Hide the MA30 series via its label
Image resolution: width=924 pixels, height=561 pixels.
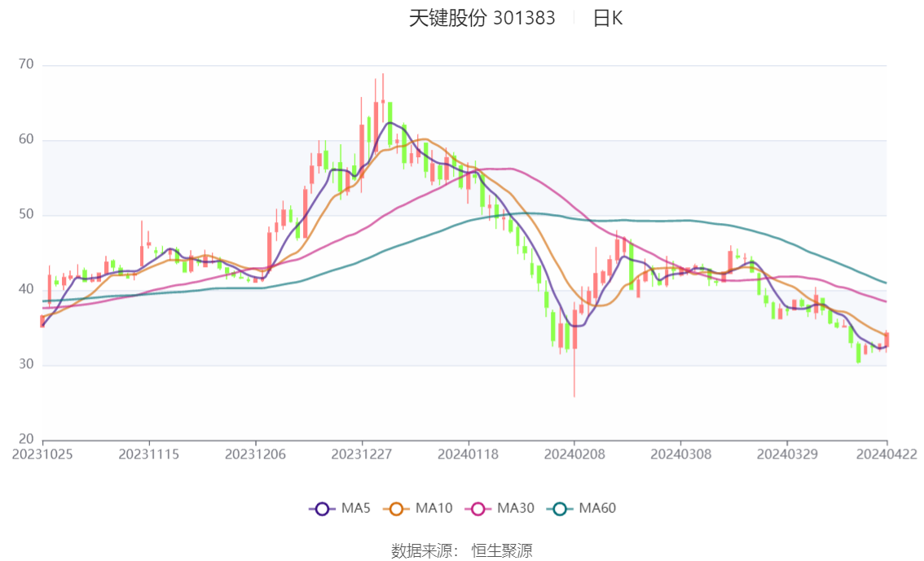[x=516, y=509]
